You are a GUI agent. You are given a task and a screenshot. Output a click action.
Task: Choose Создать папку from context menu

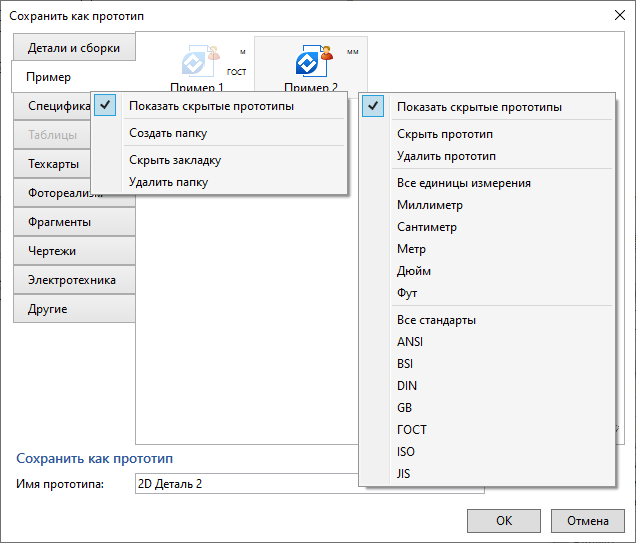point(167,133)
